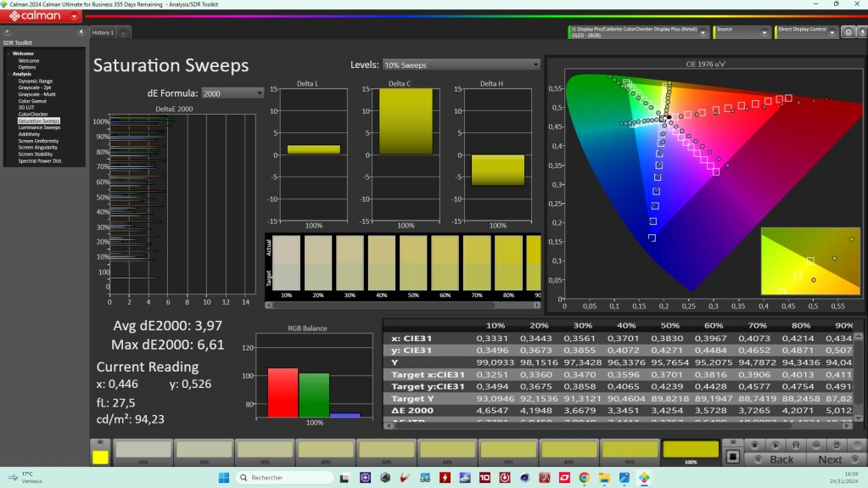868x488 pixels.
Task: Open the Source settings dropdown
Action: [764, 33]
